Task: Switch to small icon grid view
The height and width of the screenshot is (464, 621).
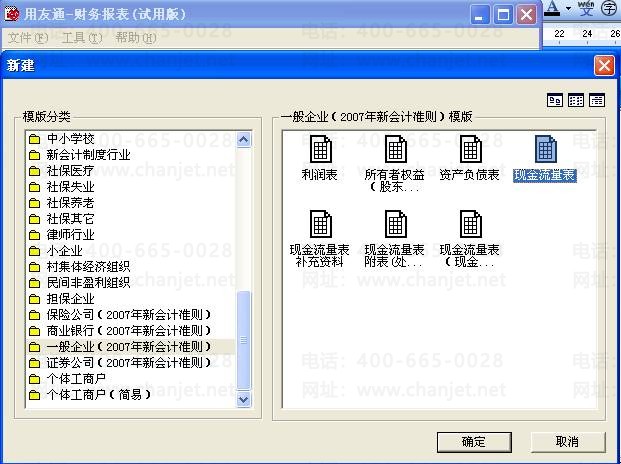Action: click(x=575, y=100)
